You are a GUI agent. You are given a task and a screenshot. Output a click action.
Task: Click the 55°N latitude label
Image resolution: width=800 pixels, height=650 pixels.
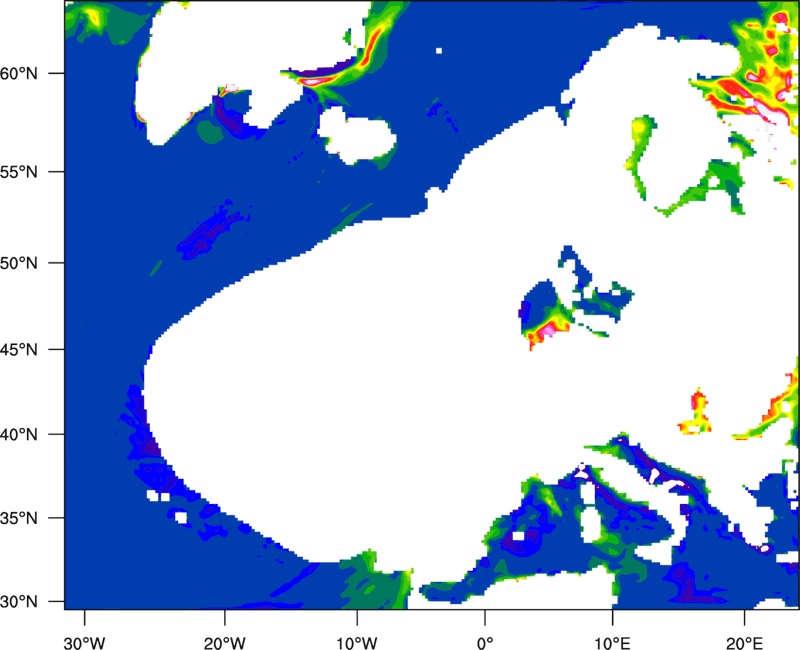tap(19, 172)
